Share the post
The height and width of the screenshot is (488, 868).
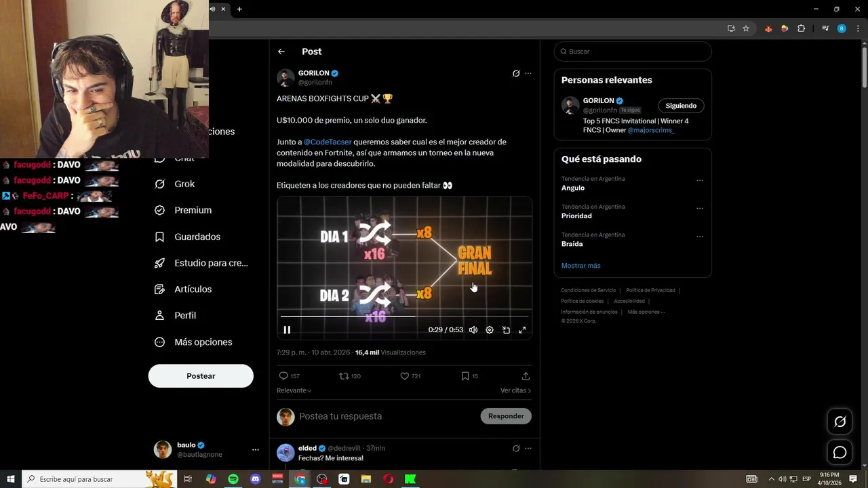[526, 376]
